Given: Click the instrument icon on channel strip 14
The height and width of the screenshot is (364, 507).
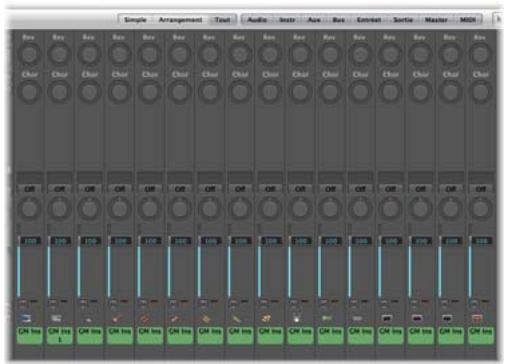Looking at the screenshot, I should pos(417,318).
